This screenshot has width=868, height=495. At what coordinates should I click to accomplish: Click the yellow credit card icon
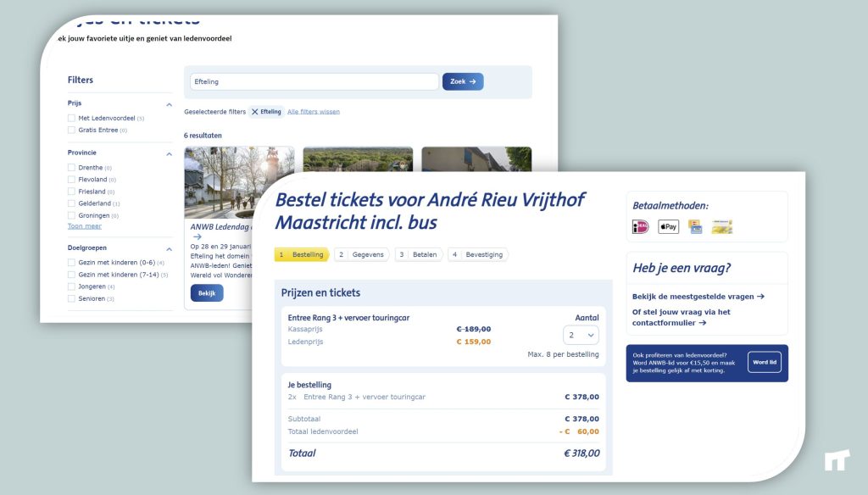(722, 227)
